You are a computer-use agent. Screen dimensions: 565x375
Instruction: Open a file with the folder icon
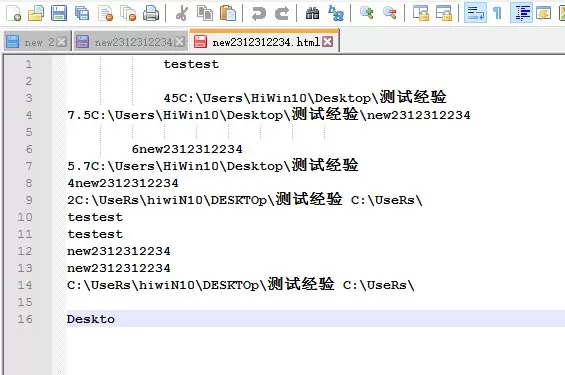click(36, 13)
